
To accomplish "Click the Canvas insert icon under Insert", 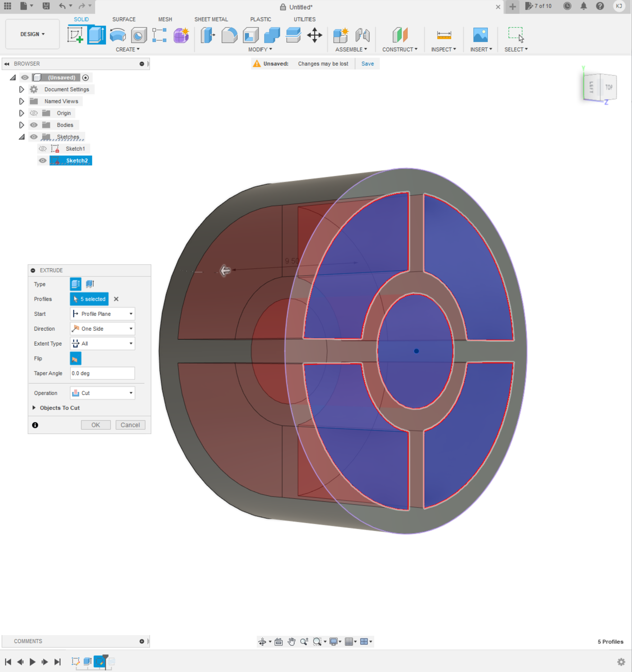I will (x=481, y=35).
